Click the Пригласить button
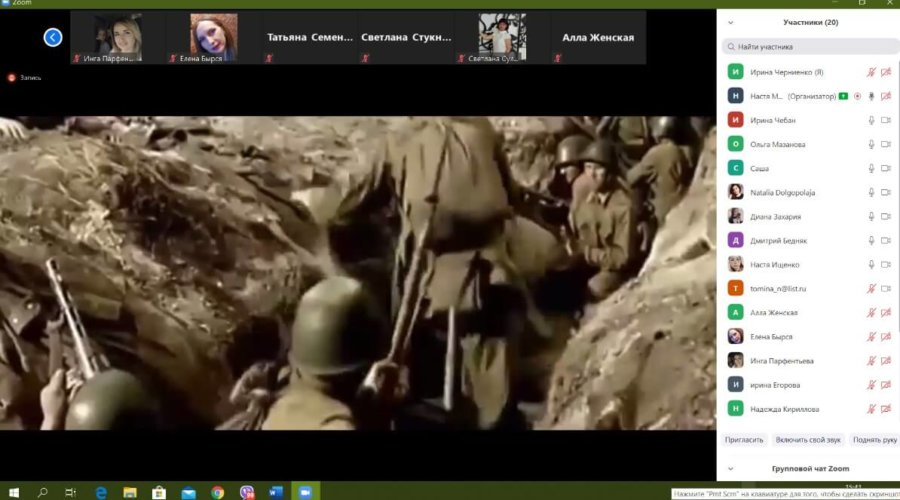Screen dimensions: 900x500 (x=744, y=440)
